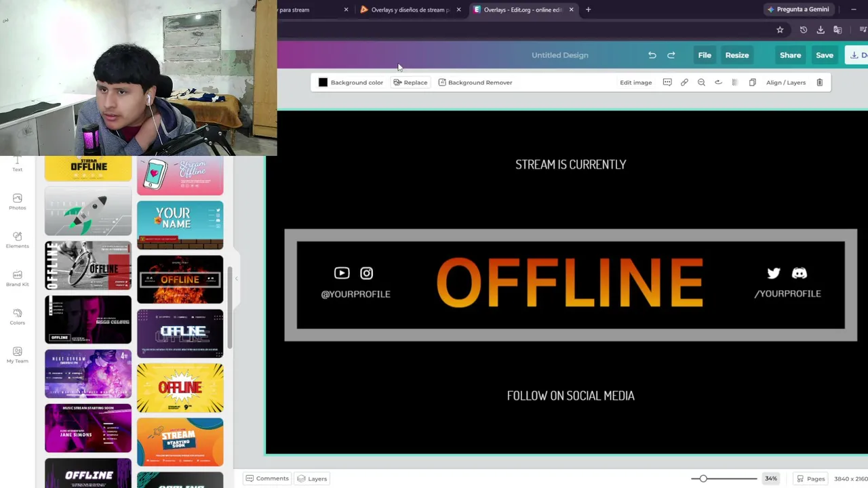Open the Pages panel
Screen dimensions: 868x488
pos(810,479)
